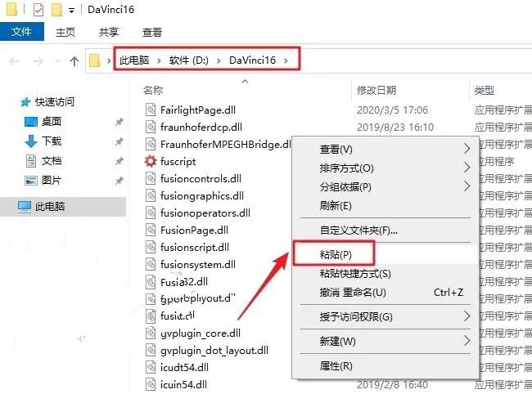Click DaVinci16 in the address path
Viewport: 532px width, 394px height.
point(252,60)
